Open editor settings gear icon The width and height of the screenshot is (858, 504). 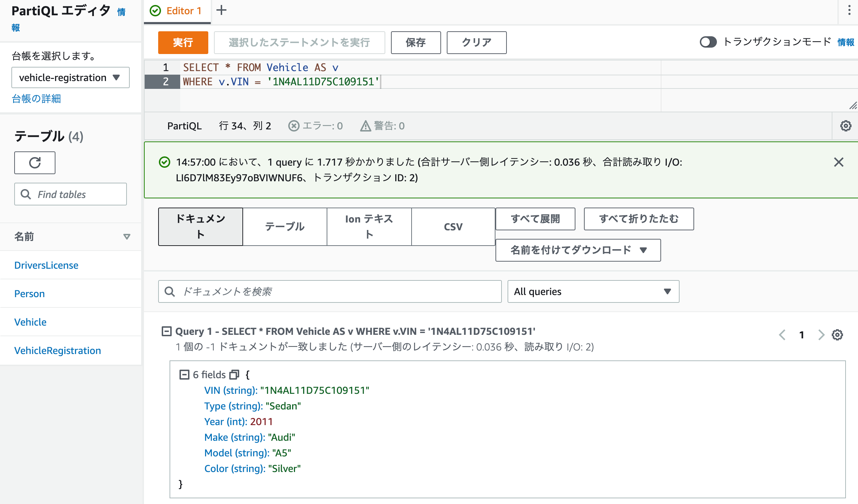click(846, 126)
